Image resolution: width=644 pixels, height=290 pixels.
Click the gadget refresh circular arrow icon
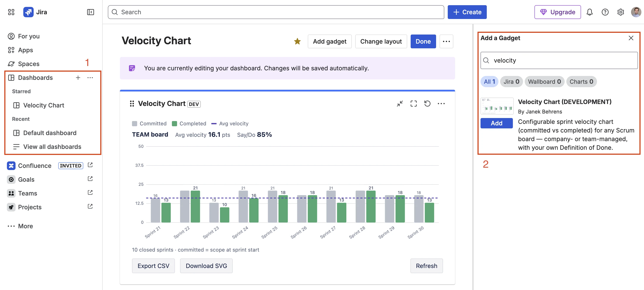(427, 104)
